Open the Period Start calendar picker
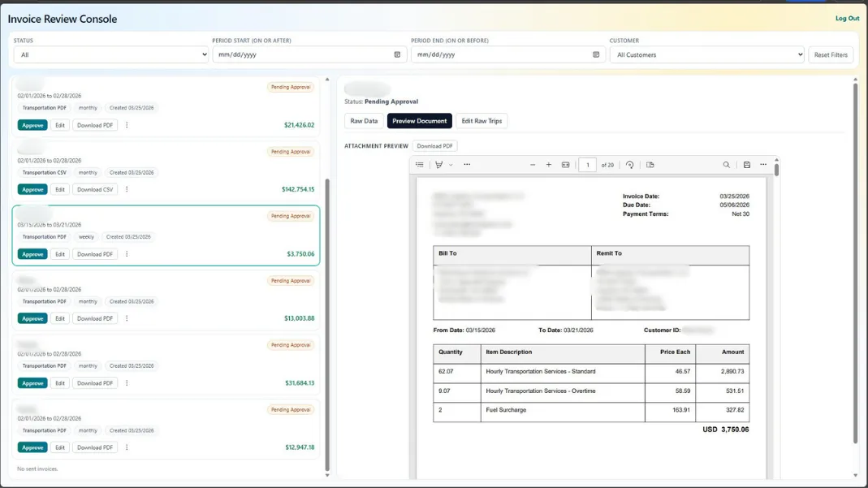 (397, 54)
